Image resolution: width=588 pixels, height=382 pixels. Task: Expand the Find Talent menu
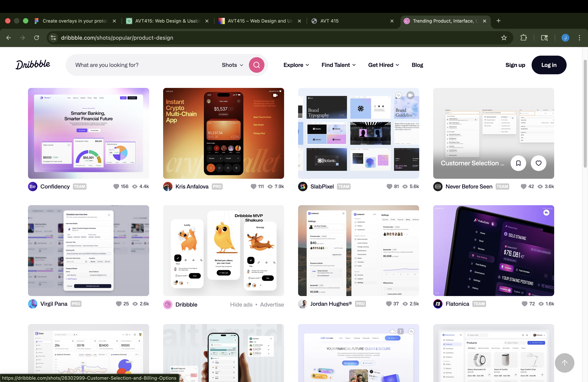coord(338,65)
